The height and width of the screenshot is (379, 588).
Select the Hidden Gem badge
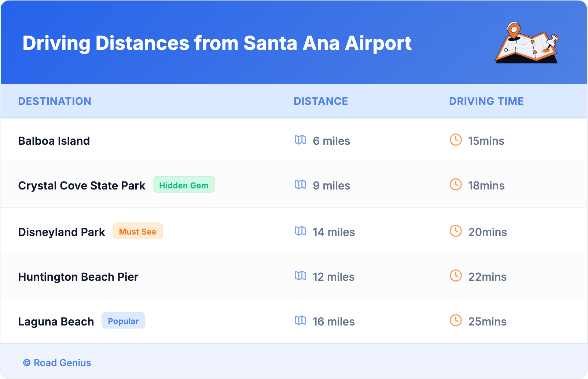[x=184, y=185]
